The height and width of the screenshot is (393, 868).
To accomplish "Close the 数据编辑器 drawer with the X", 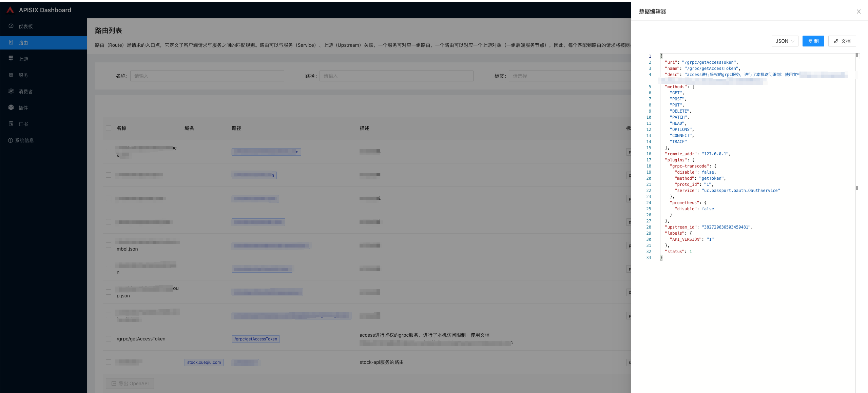I will (x=859, y=12).
